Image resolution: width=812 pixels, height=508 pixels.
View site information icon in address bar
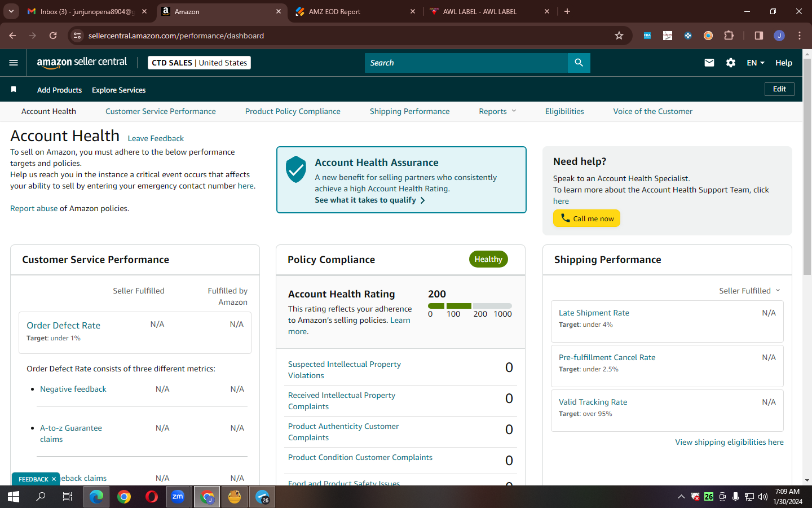pyautogui.click(x=78, y=36)
